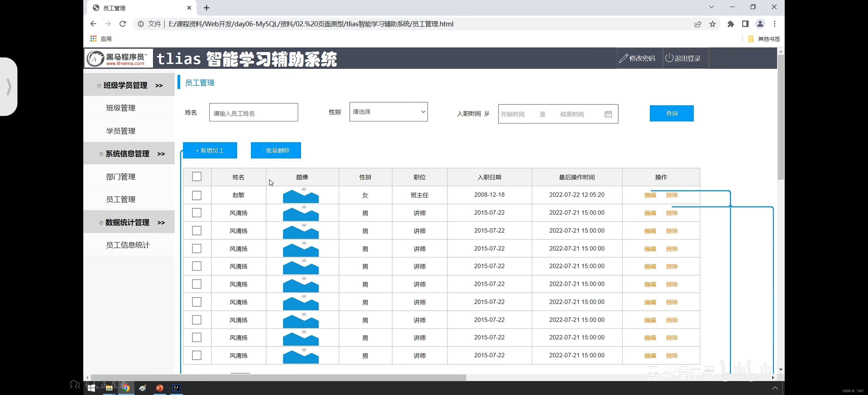Check the last 风清扬 row checkbox
The image size is (868, 395).
[196, 355]
